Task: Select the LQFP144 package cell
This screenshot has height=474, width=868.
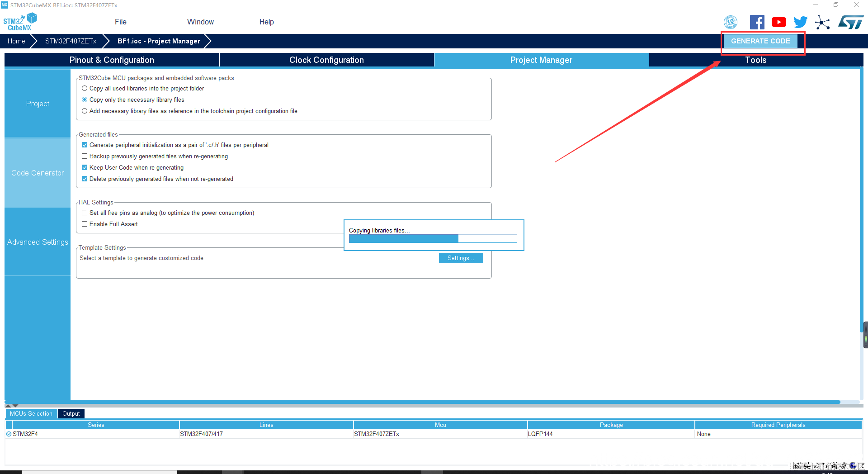Action: (x=611, y=434)
